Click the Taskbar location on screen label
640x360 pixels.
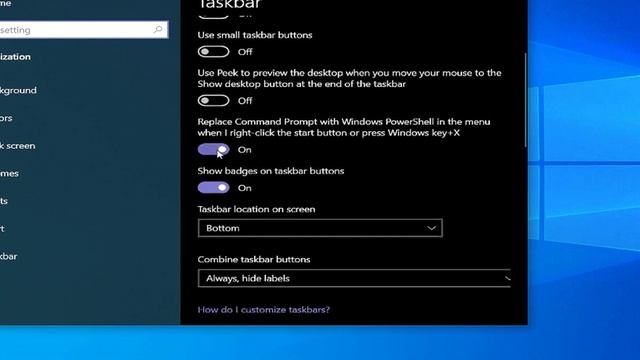coord(257,209)
